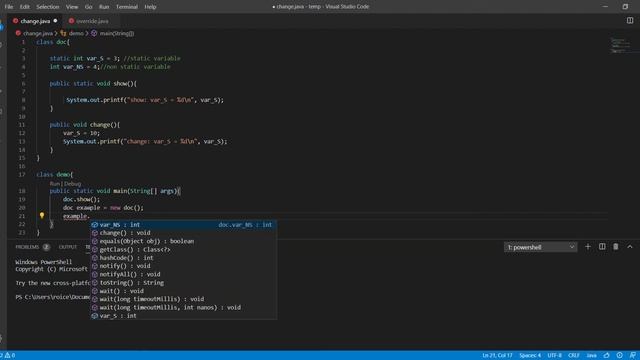Open the Help menu
The width and height of the screenshot is (640, 360).
click(x=150, y=7)
